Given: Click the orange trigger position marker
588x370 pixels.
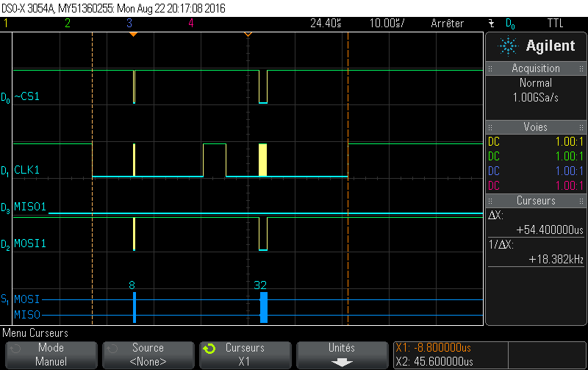Looking at the screenshot, I should coord(133,35).
